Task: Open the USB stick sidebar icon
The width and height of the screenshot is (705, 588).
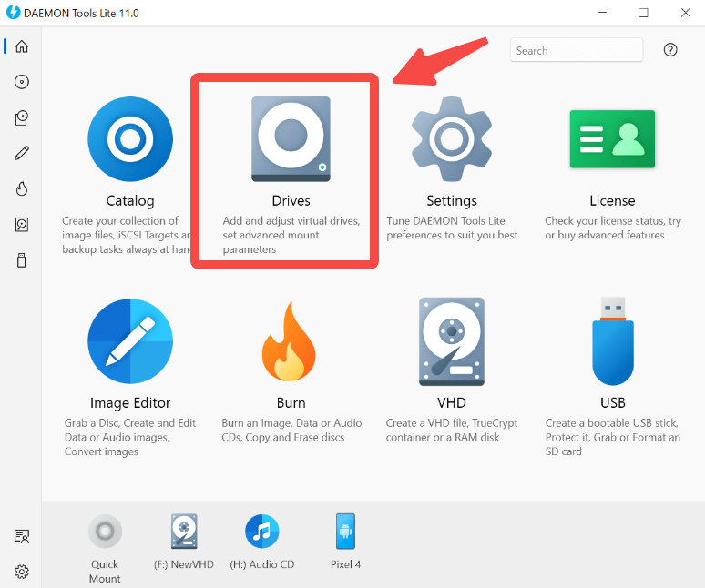Action: (x=22, y=260)
